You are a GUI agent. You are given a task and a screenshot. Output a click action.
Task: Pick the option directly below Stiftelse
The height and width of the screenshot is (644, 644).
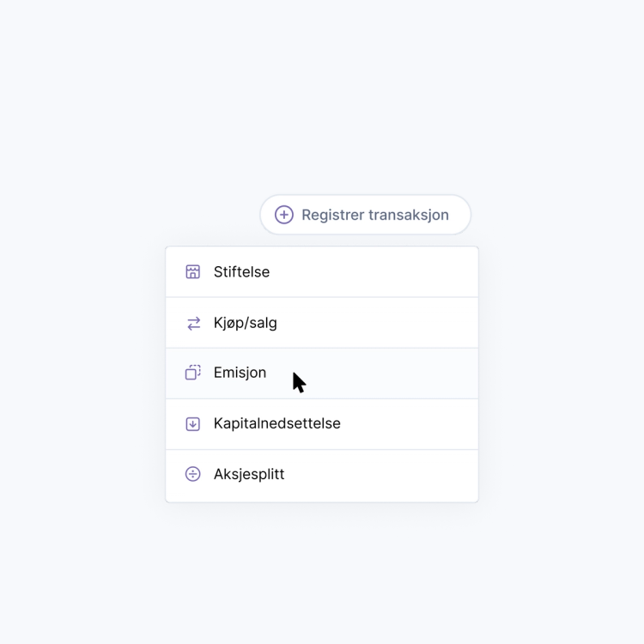click(x=321, y=323)
